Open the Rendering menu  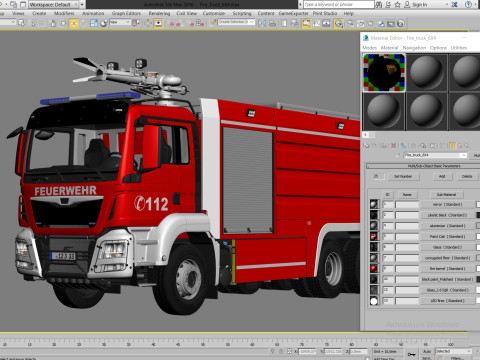(159, 13)
